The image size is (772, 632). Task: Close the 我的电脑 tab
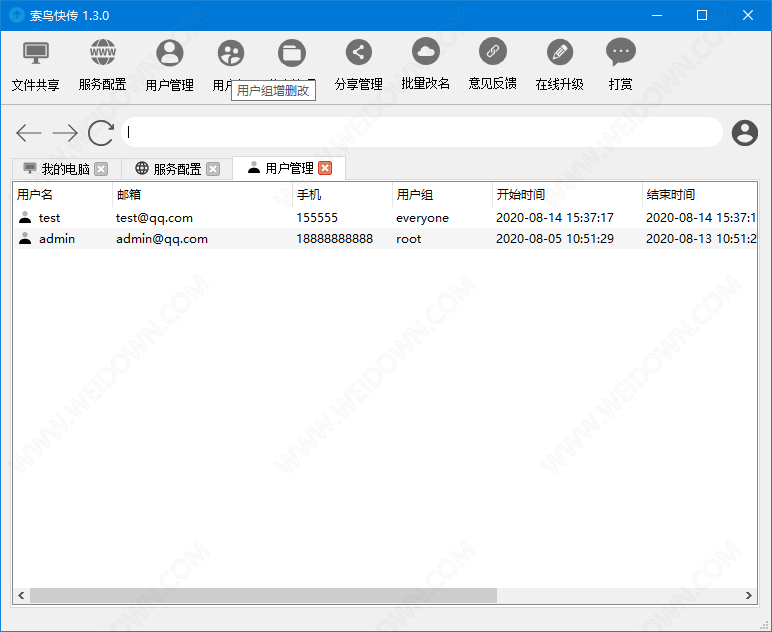tap(101, 169)
